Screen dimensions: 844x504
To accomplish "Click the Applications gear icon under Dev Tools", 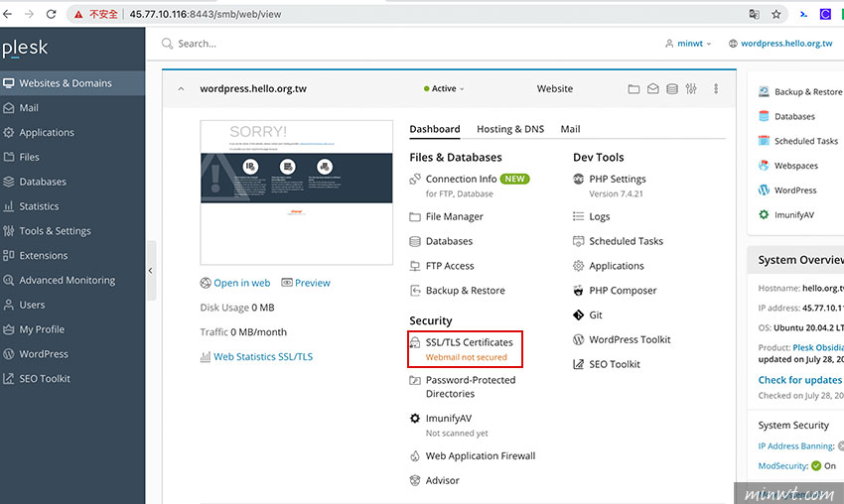I will [x=579, y=266].
